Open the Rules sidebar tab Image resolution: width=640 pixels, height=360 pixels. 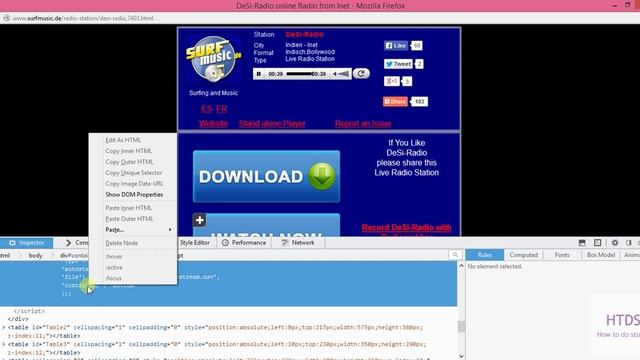tap(484, 255)
